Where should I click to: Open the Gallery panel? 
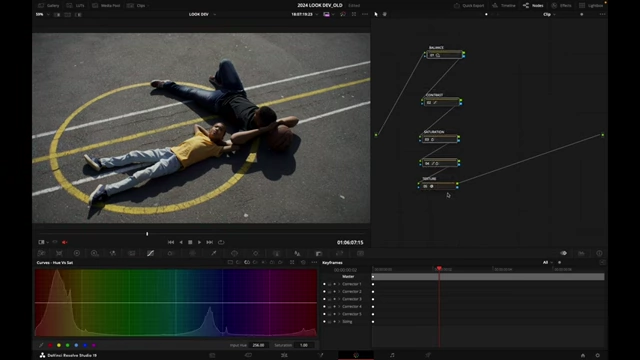click(49, 5)
